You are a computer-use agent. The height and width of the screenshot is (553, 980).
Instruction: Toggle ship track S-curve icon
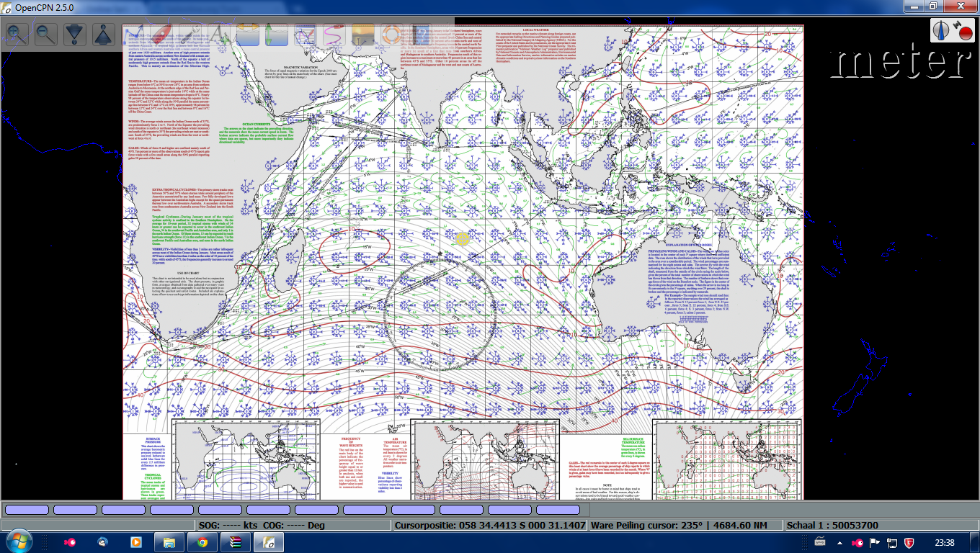(334, 34)
